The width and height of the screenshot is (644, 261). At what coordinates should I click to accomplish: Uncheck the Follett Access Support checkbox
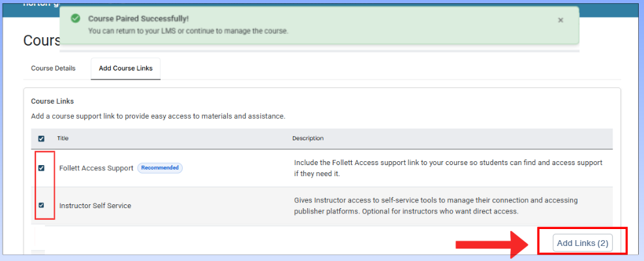click(x=41, y=168)
